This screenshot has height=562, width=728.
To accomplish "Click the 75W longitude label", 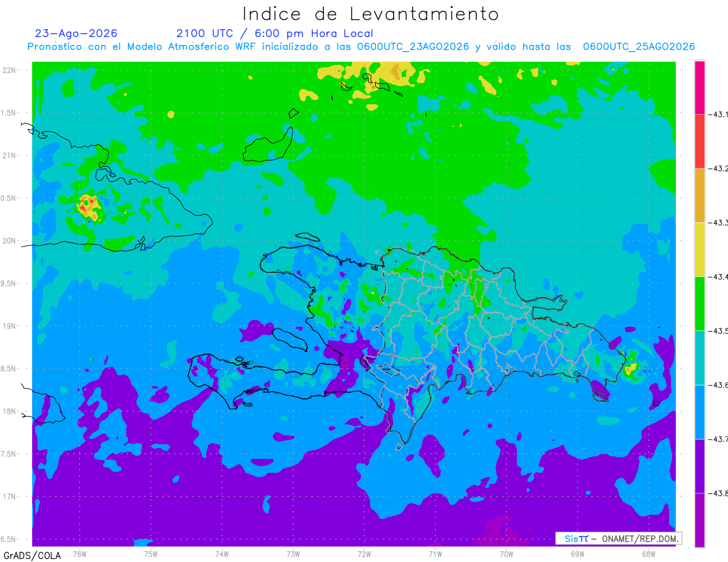I will [x=151, y=554].
